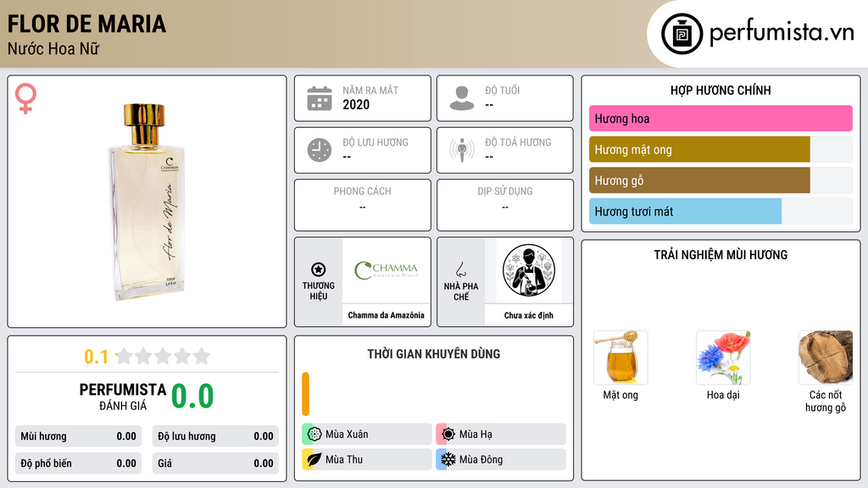
Task: Click the Hoa dại note label
Action: click(x=723, y=395)
